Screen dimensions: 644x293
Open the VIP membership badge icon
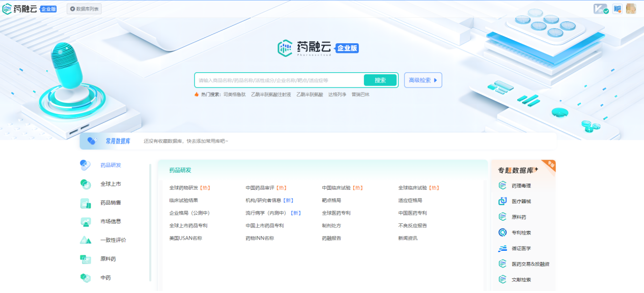601,9
